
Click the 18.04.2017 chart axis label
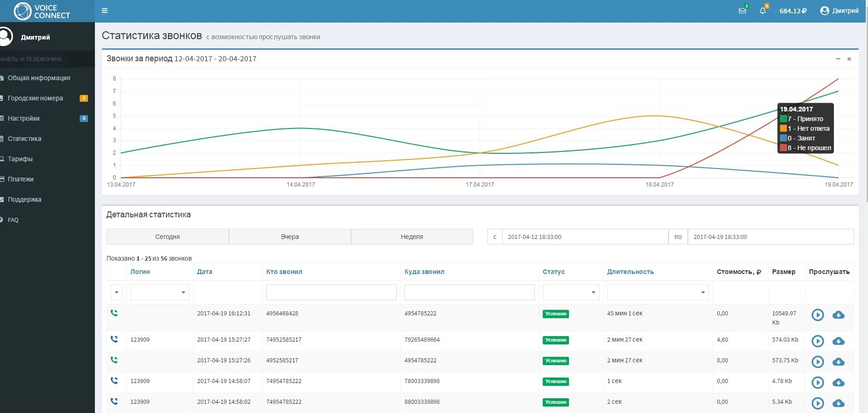[659, 185]
